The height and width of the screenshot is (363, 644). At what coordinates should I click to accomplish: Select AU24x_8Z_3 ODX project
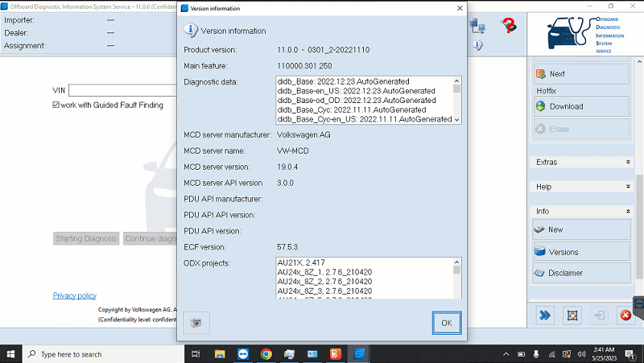tap(324, 291)
